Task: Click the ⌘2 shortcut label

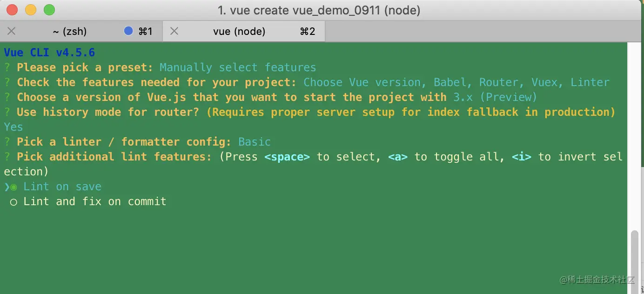Action: click(x=308, y=31)
